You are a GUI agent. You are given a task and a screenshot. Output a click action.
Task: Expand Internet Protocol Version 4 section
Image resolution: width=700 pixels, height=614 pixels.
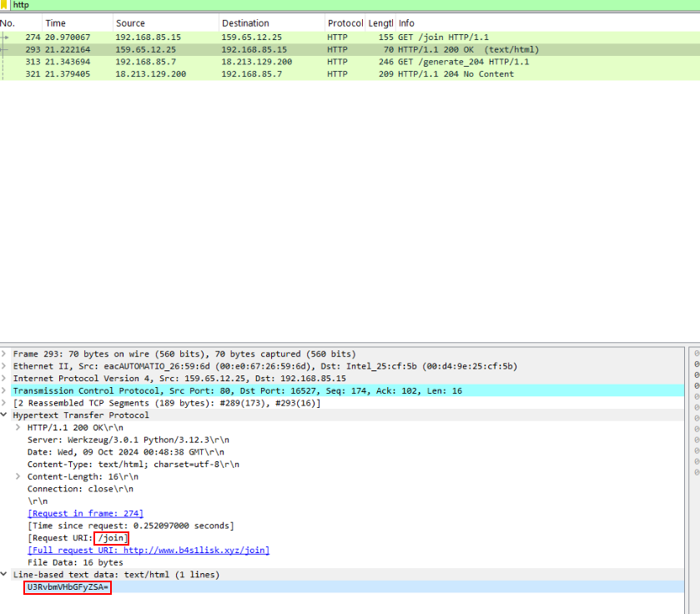click(x=5, y=379)
